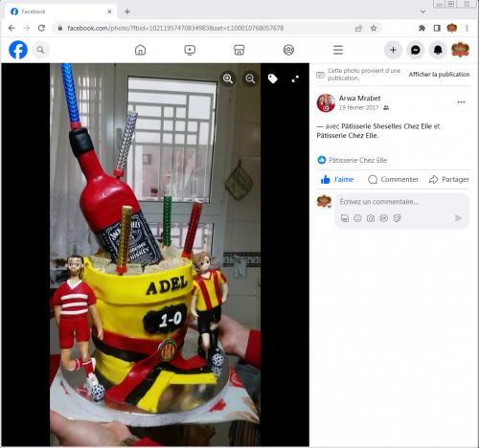Go to Facebook Home icon
This screenshot has height=448, width=479.
[x=141, y=50]
